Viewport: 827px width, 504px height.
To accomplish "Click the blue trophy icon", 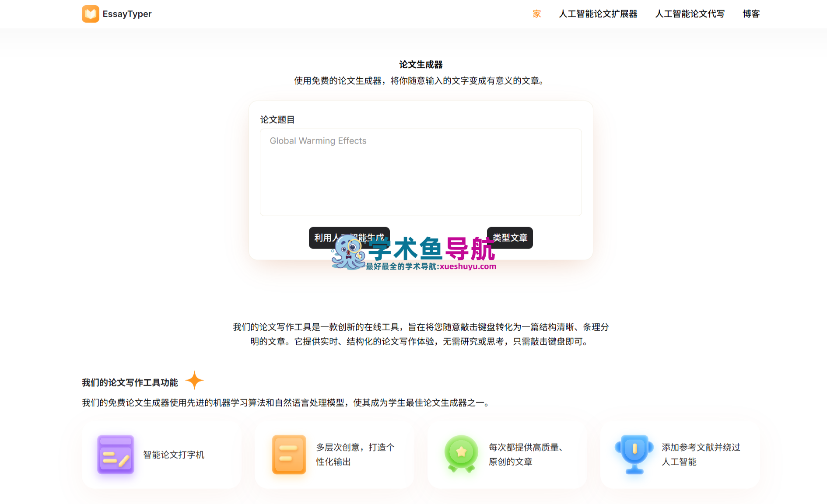I will click(634, 455).
